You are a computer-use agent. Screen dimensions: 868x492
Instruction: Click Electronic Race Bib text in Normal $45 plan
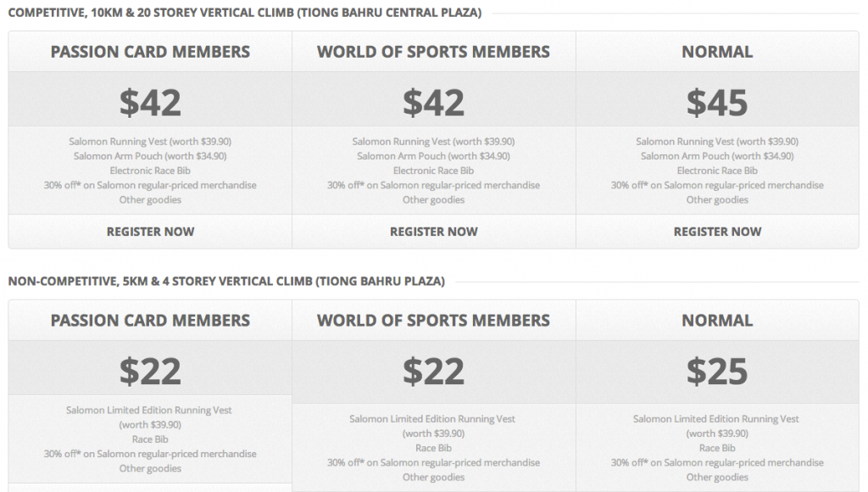717,171
